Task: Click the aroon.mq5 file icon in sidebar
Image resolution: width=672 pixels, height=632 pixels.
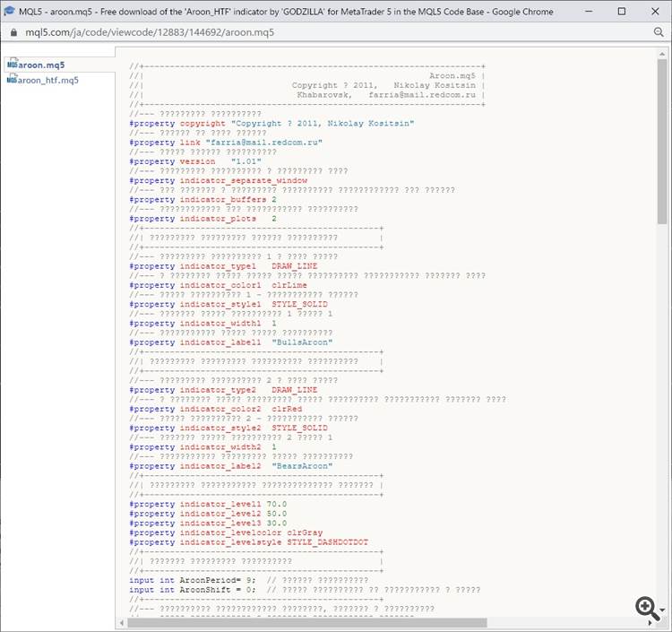Action: click(12, 65)
